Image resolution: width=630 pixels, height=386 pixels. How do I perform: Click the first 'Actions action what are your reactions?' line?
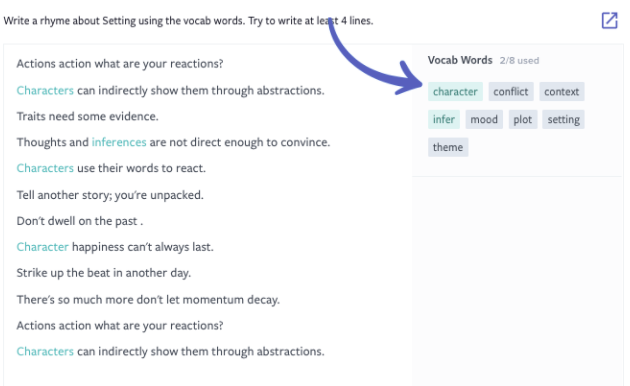coord(120,64)
